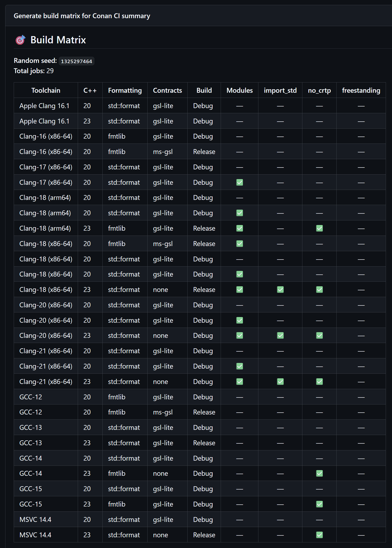The width and height of the screenshot is (392, 548).
Task: Click the import_std checkmark in Clang-18 (x86-64) C++23 row
Action: [280, 289]
